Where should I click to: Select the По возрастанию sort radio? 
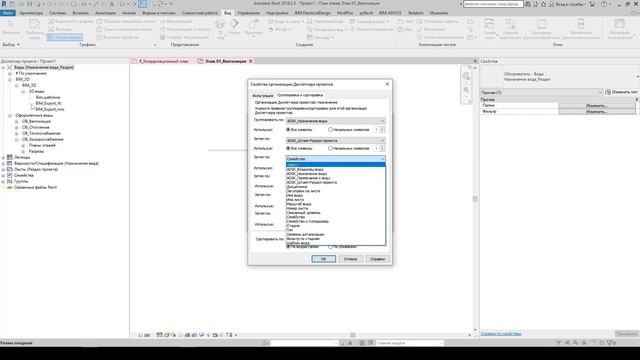pyautogui.click(x=288, y=247)
